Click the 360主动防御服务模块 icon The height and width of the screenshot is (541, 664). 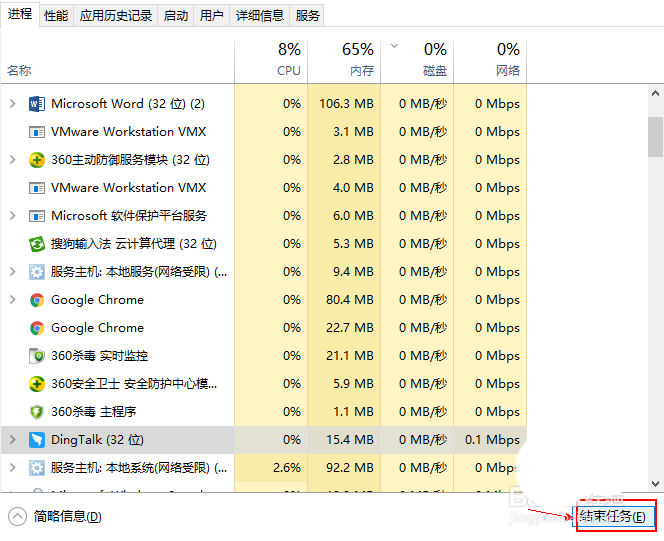coord(37,160)
